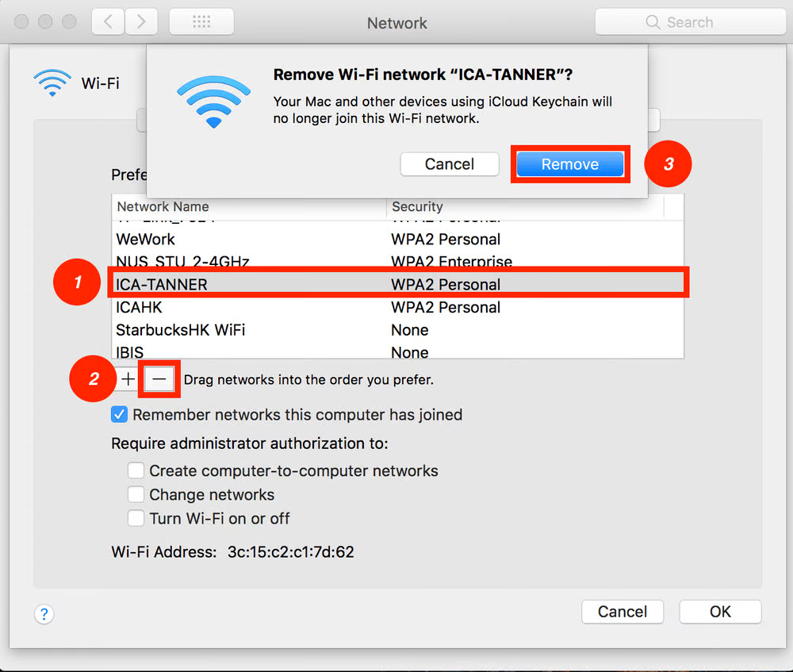The image size is (793, 672).
Task: Uncheck Remember networks this computer has joined
Action: pos(120,415)
